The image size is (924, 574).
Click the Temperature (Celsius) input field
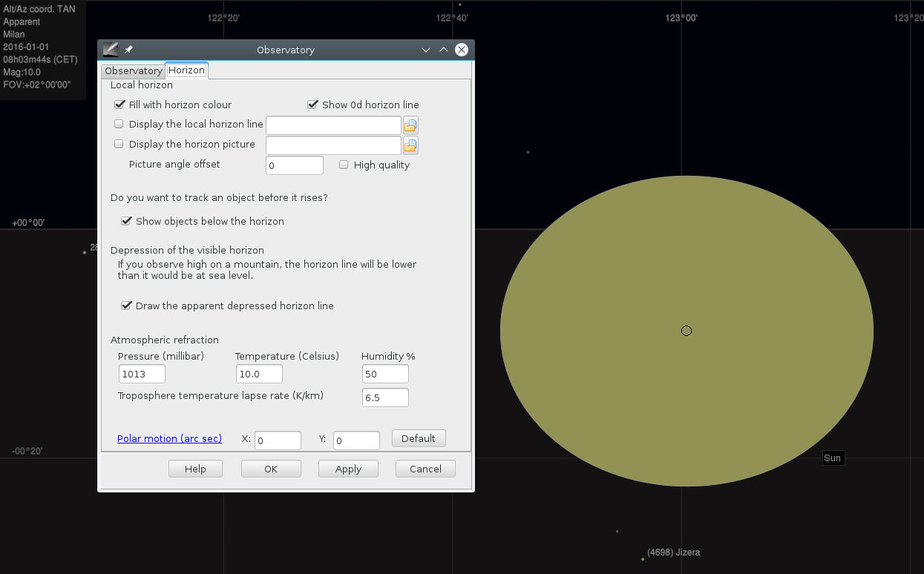[259, 374]
